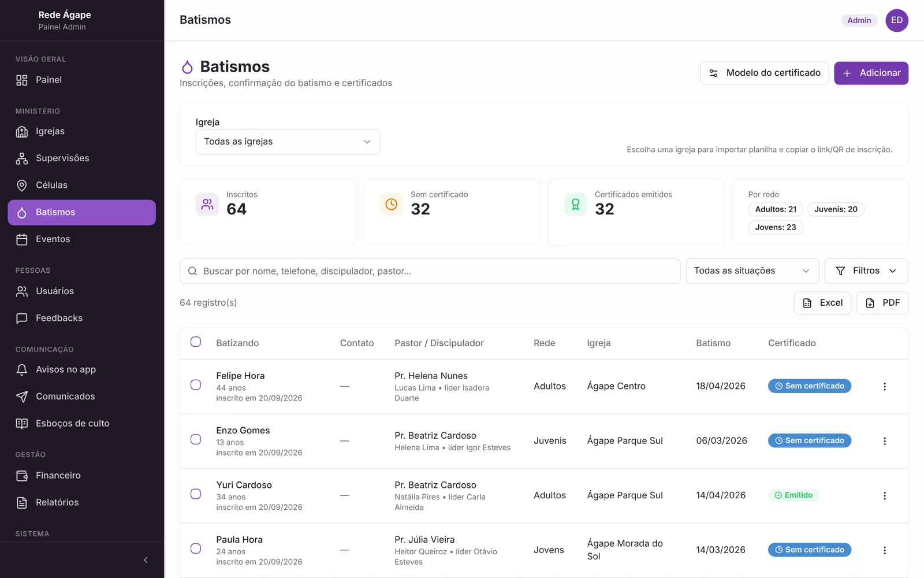Select the Comunicados paper plane icon

(22, 397)
